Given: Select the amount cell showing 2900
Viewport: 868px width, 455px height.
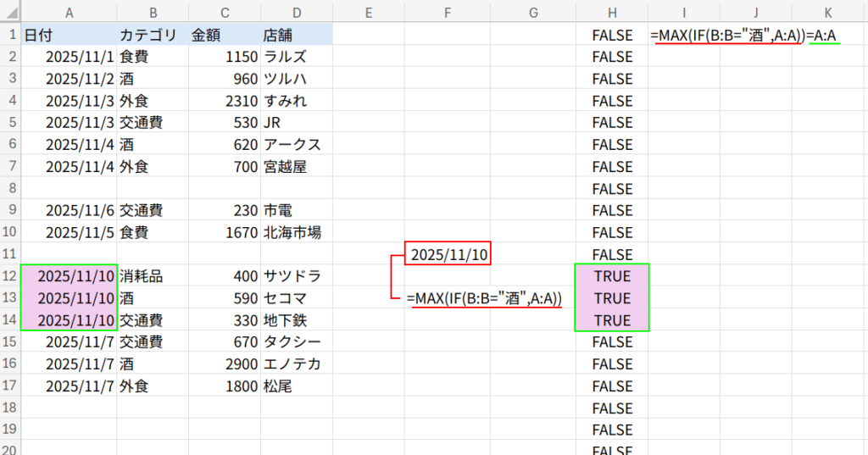Looking at the screenshot, I should click(x=224, y=364).
